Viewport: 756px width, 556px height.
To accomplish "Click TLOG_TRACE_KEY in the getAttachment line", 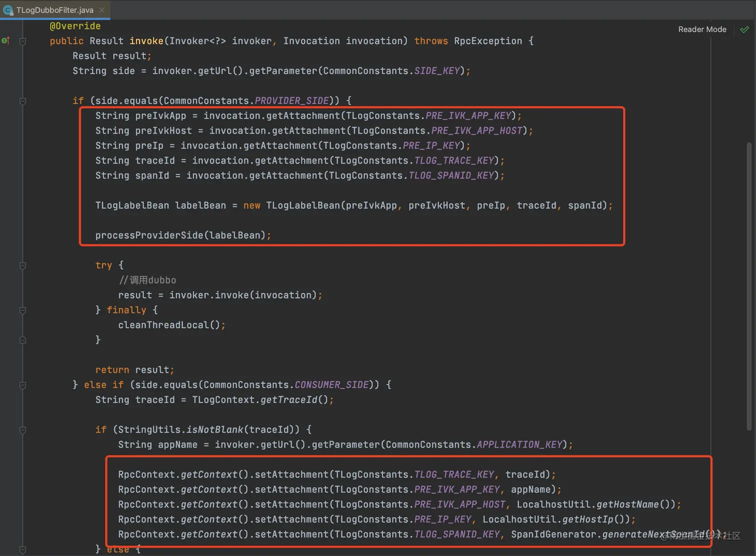I will click(x=454, y=160).
